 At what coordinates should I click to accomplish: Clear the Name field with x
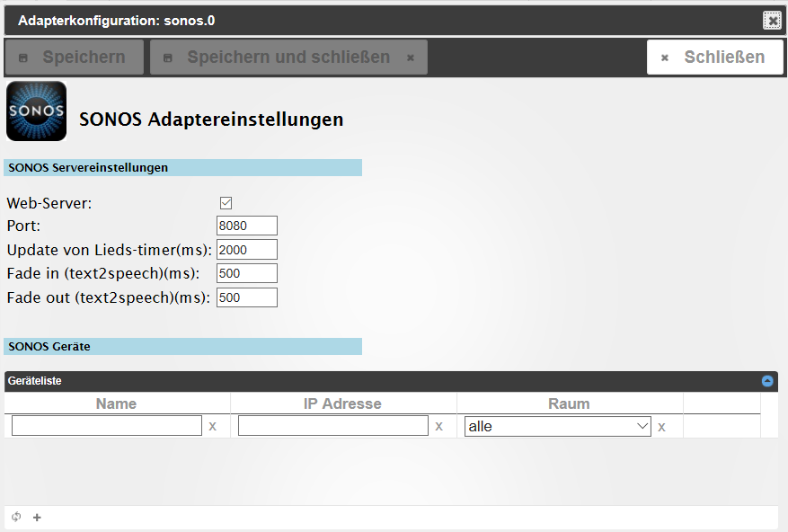[x=213, y=427]
